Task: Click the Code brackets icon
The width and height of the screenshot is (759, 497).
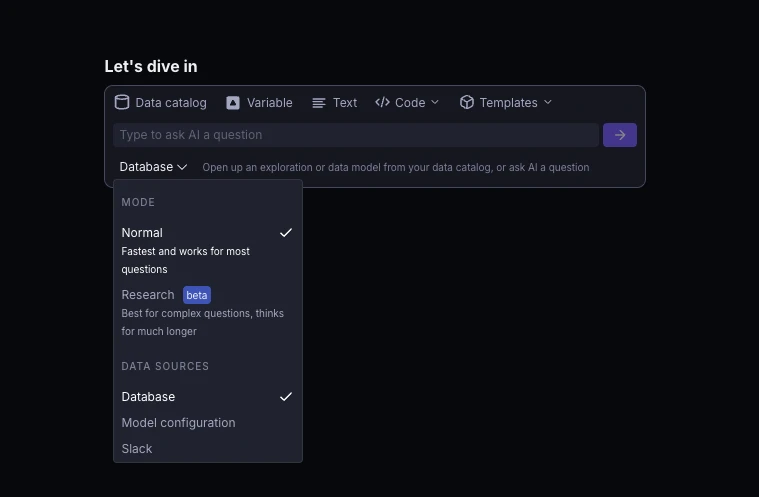Action: pos(382,102)
